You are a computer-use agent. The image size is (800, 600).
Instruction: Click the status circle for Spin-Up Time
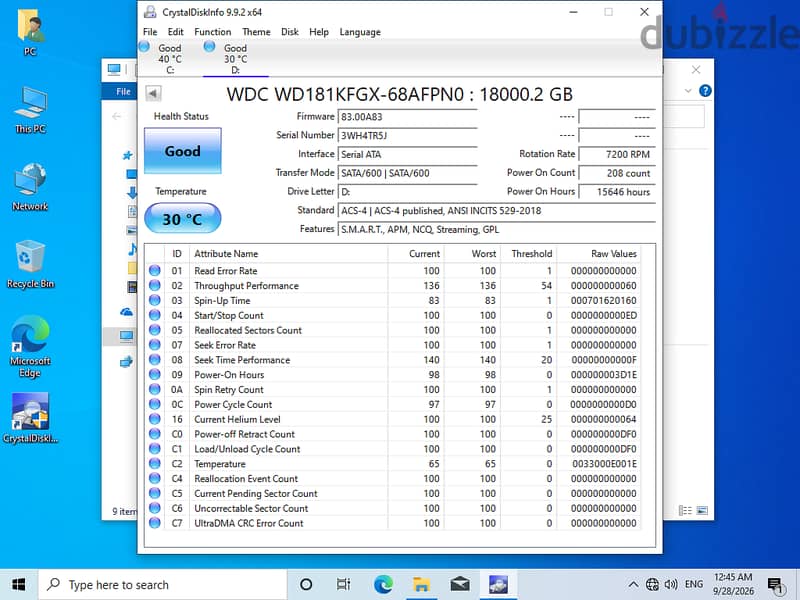(x=155, y=300)
